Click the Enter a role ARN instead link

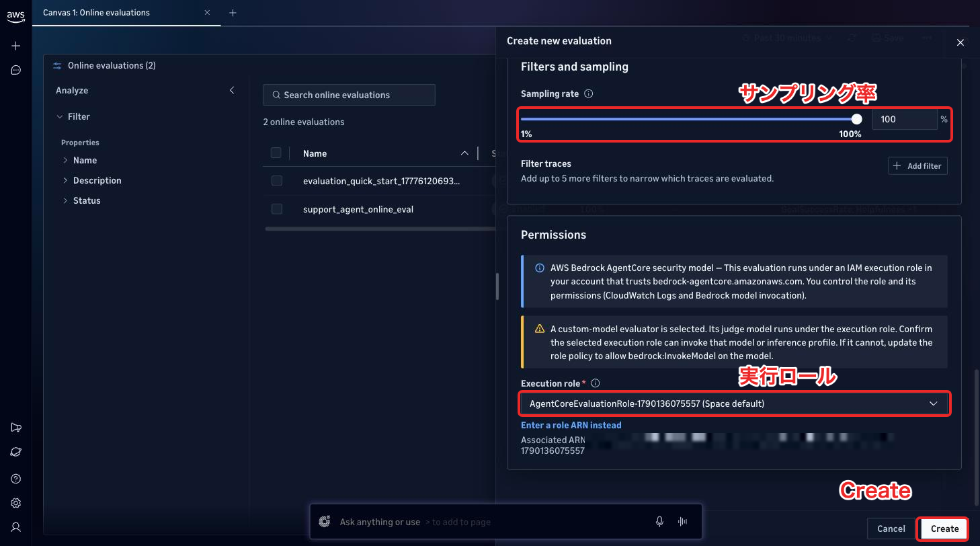pos(571,425)
